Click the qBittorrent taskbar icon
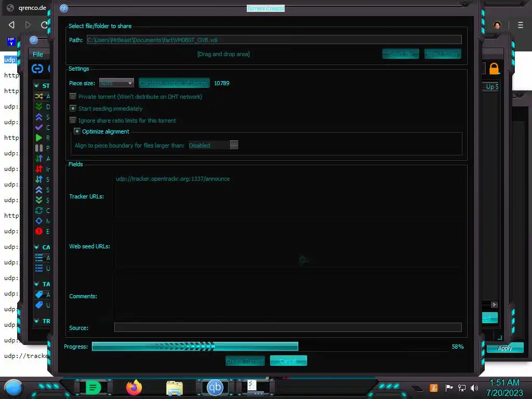 pyautogui.click(x=215, y=388)
